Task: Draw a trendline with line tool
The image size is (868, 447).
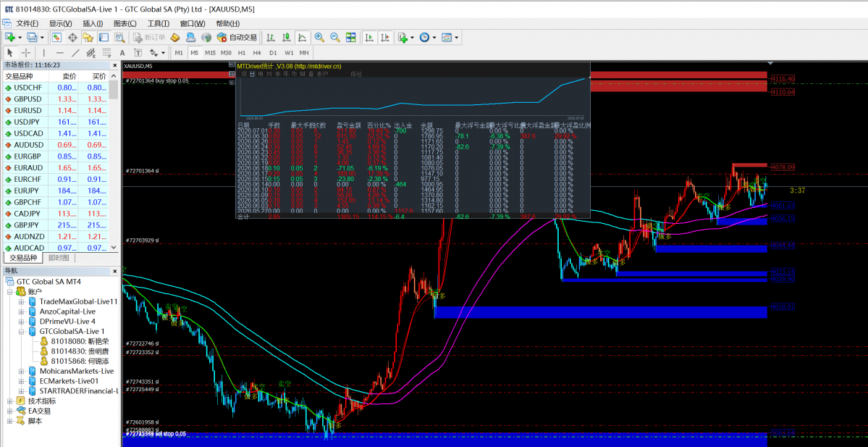Action: tap(76, 53)
